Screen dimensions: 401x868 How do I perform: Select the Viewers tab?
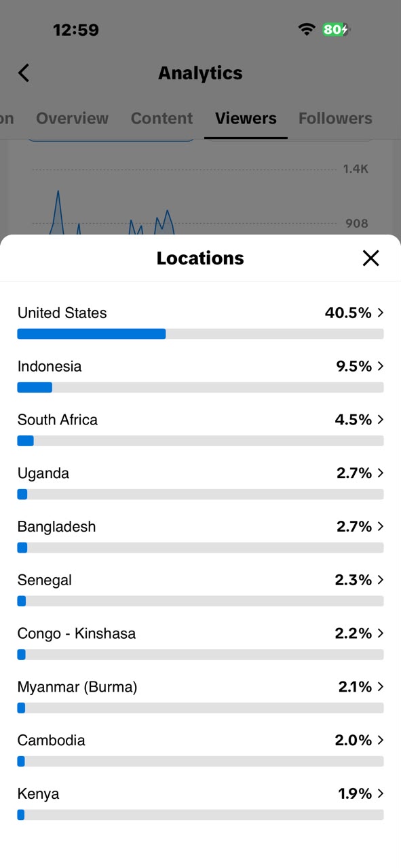coord(246,118)
